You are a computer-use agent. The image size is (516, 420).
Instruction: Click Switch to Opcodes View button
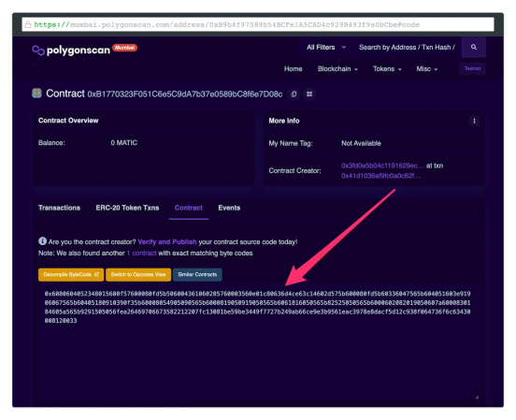point(138,274)
